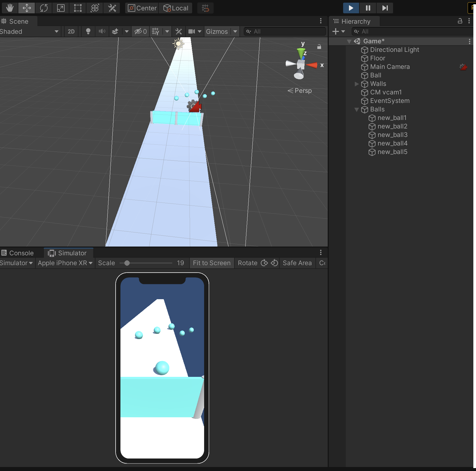Toggle scene grid visibility
This screenshot has width=476, height=471.
click(155, 31)
